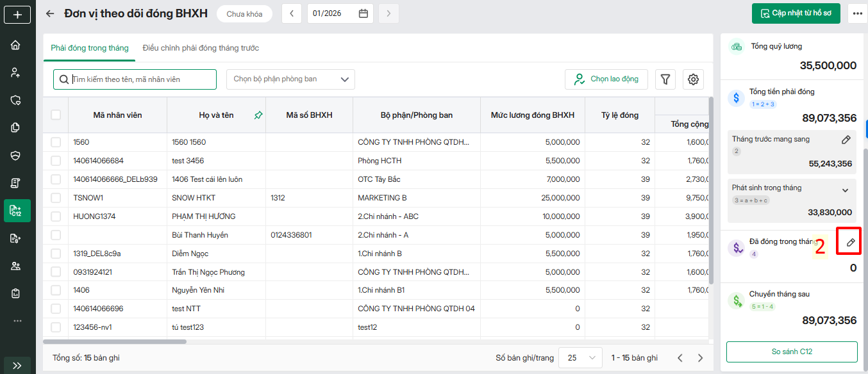Expand Phát sinh trong tháng section

click(845, 190)
